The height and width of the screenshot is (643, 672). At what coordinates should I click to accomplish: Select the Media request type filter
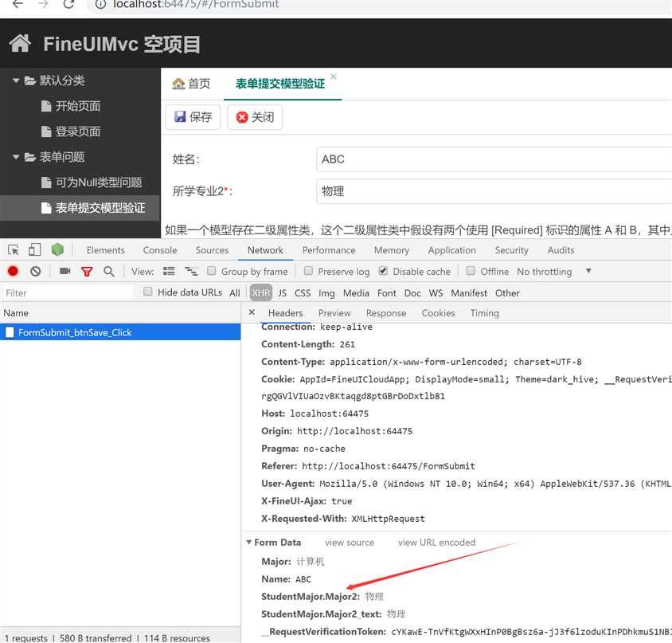click(x=356, y=293)
